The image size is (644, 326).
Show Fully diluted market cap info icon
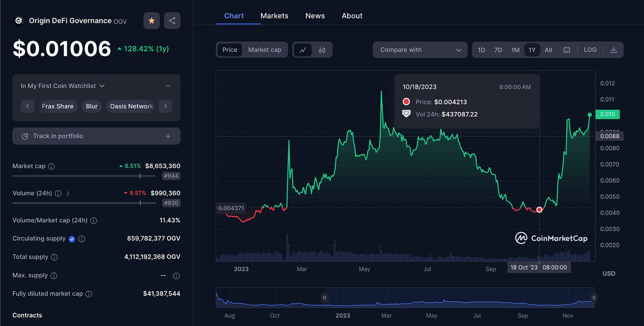click(88, 294)
